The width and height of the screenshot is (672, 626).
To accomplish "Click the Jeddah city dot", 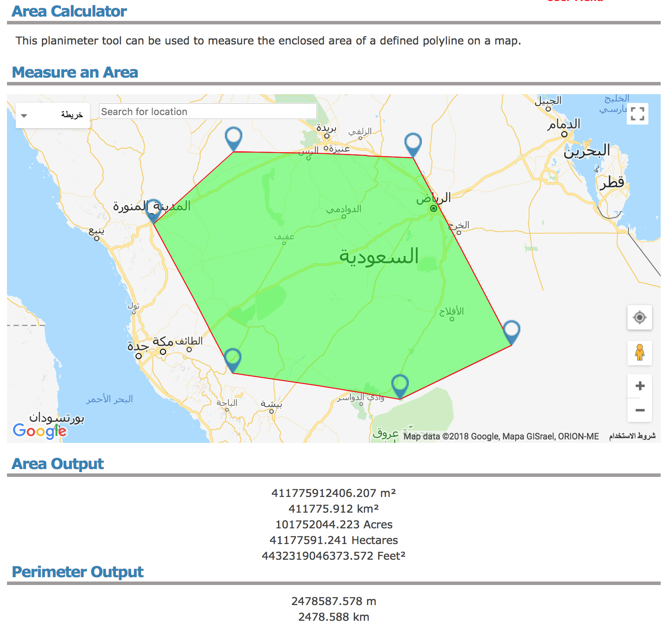I will point(139,356).
